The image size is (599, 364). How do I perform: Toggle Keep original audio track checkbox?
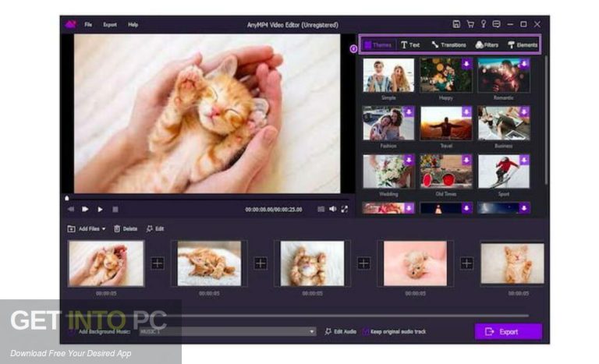[x=366, y=331]
